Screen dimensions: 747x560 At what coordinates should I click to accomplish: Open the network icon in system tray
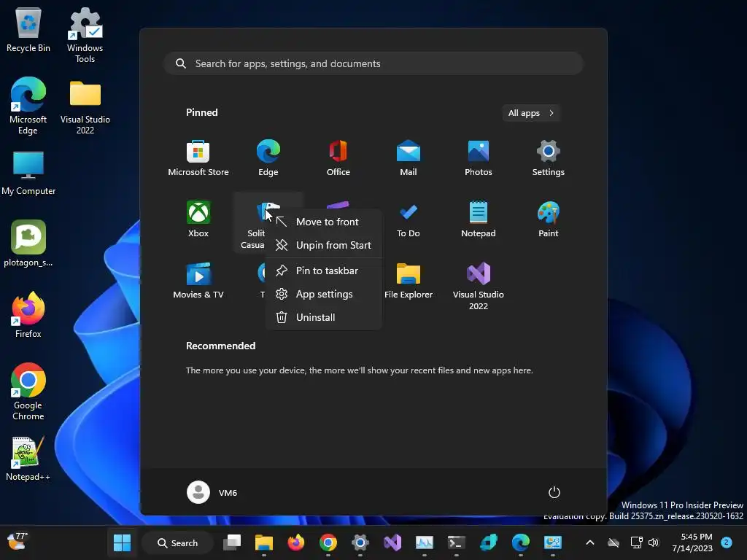[636, 542]
